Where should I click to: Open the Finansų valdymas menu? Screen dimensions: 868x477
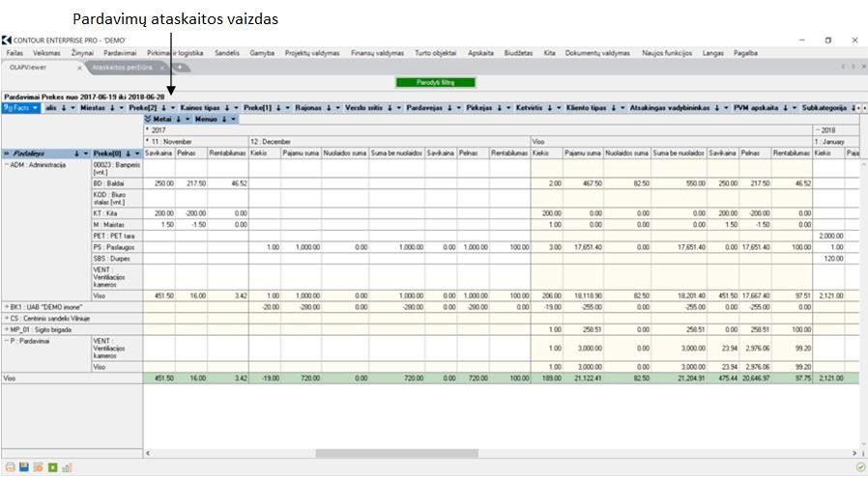click(x=378, y=53)
